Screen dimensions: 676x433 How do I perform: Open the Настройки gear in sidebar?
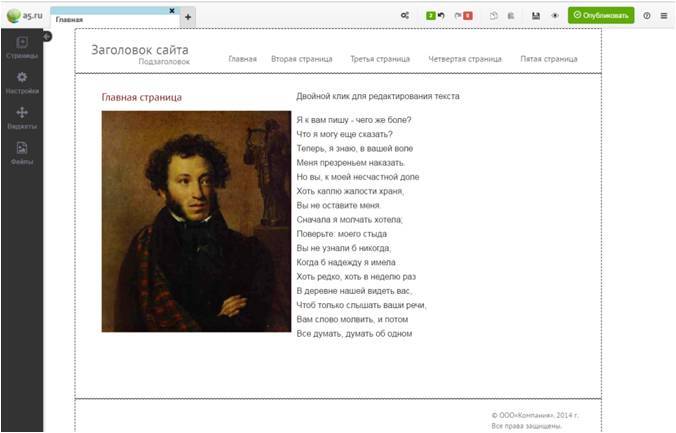coord(21,81)
